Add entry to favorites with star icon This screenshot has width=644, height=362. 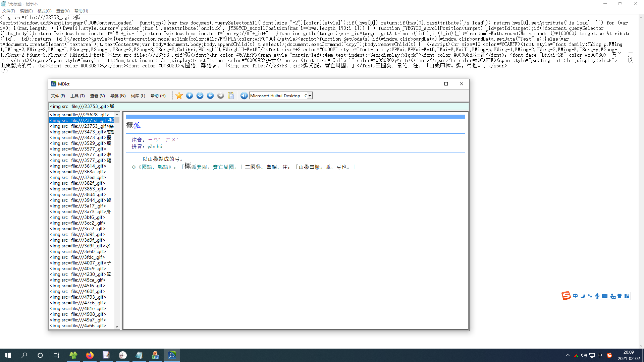pos(179,96)
